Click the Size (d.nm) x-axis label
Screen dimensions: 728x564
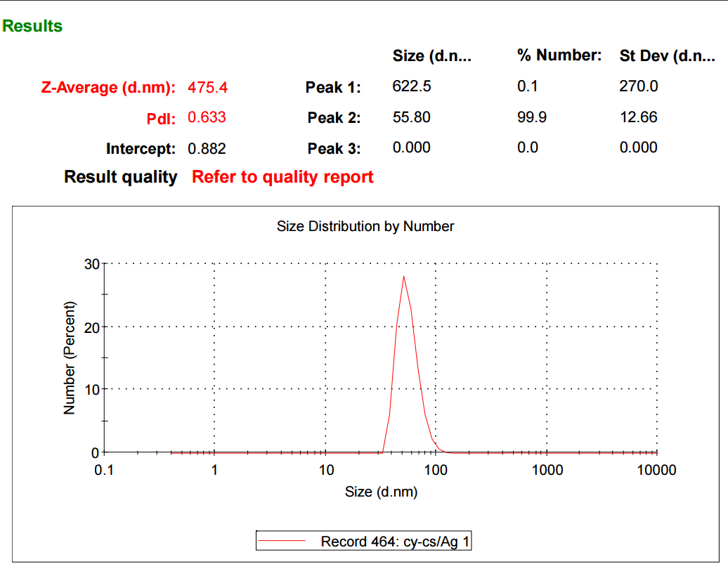tap(381, 492)
